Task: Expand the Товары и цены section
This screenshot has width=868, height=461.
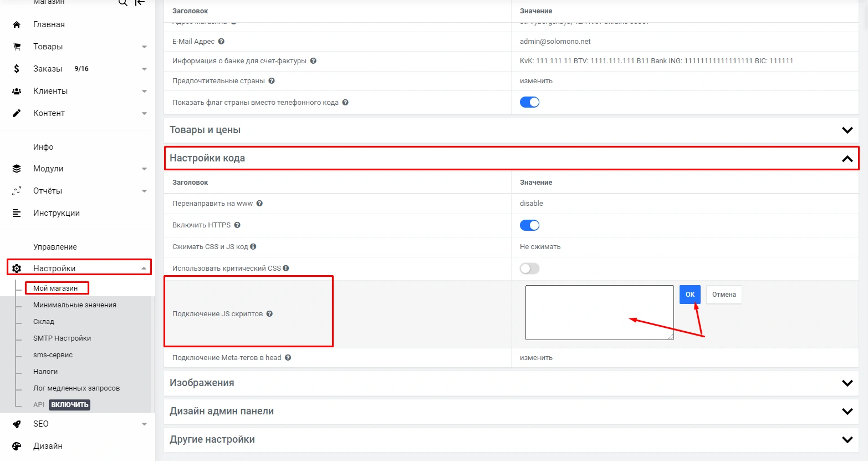Action: 847,130
